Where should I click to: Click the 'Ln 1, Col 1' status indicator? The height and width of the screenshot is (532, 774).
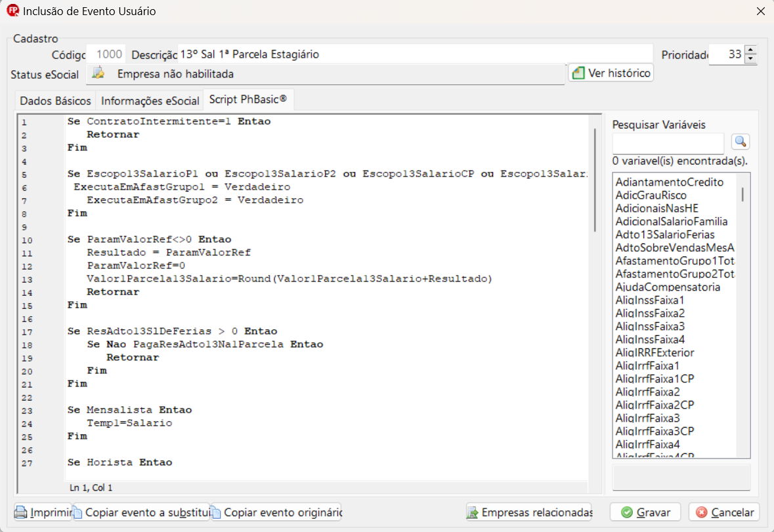[91, 487]
